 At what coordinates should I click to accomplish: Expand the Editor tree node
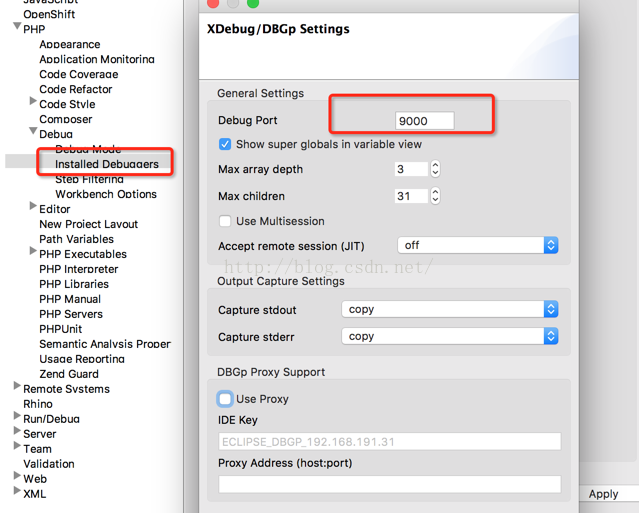coord(33,206)
